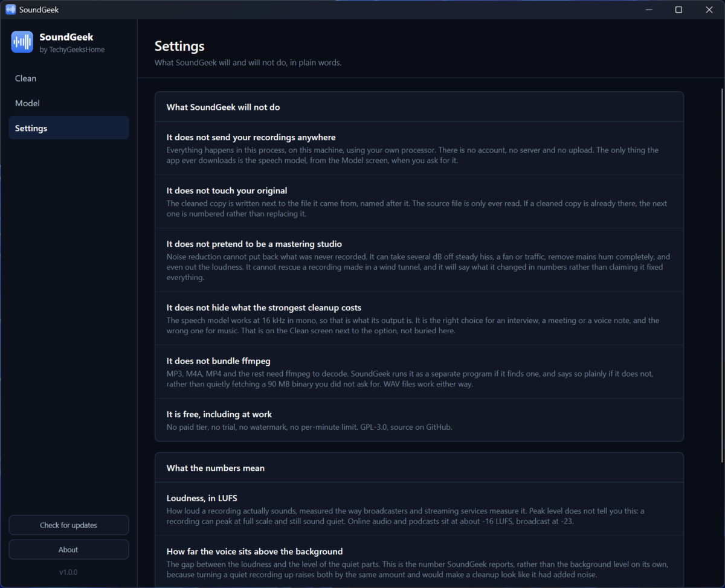725x588 pixels.
Task: Click the paragraph starting "The gap between the loudness"
Action: (x=417, y=569)
